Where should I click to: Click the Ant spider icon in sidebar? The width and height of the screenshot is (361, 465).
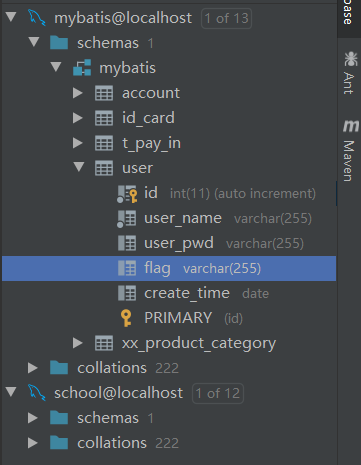[x=350, y=59]
